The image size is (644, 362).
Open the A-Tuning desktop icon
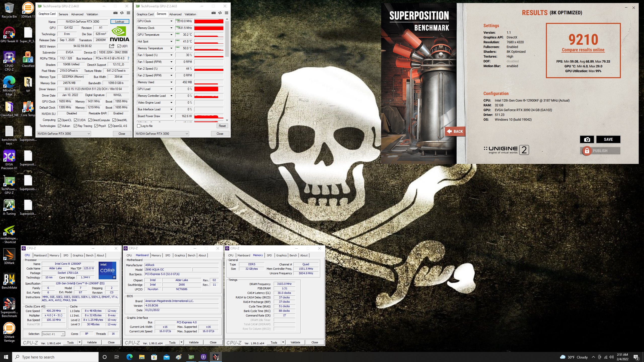[x=9, y=207]
